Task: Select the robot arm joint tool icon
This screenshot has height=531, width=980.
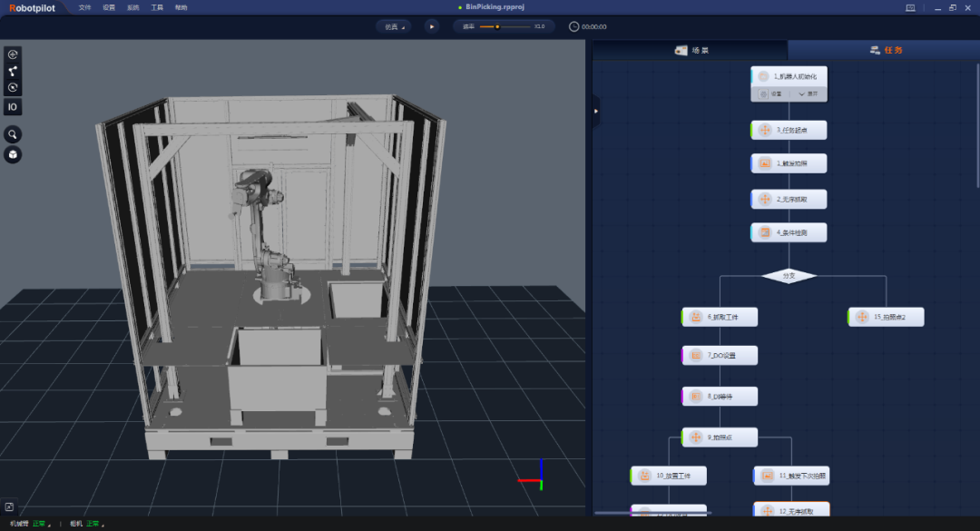Action: [x=13, y=71]
